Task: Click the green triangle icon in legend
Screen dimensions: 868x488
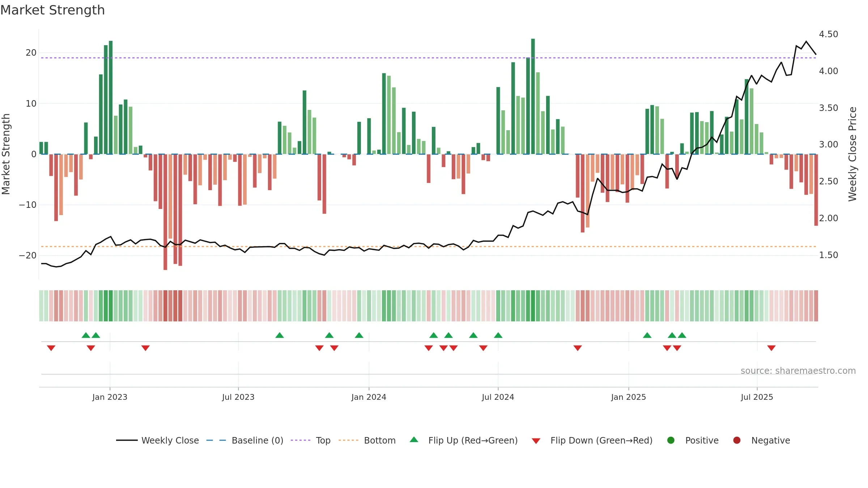Action: click(x=414, y=440)
